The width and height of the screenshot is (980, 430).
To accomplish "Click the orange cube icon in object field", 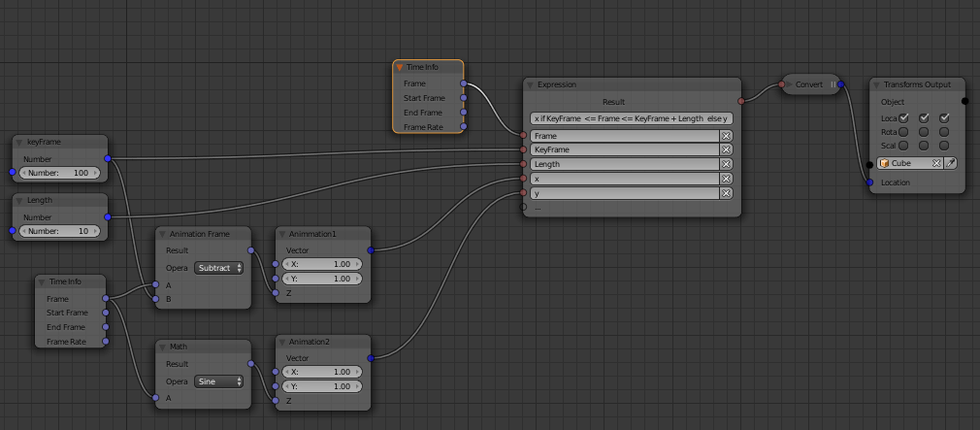I will (884, 163).
